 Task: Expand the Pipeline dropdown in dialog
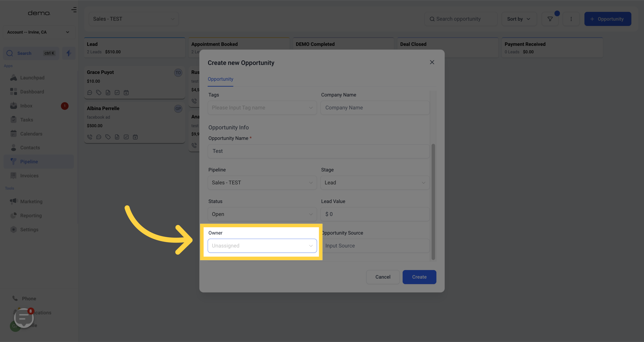[262, 183]
